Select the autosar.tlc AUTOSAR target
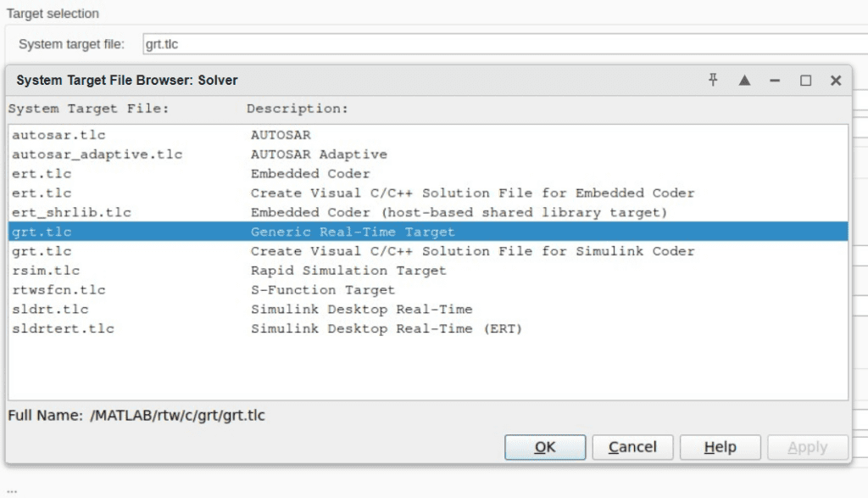Viewport: 868px width, 498px height. tap(254, 134)
